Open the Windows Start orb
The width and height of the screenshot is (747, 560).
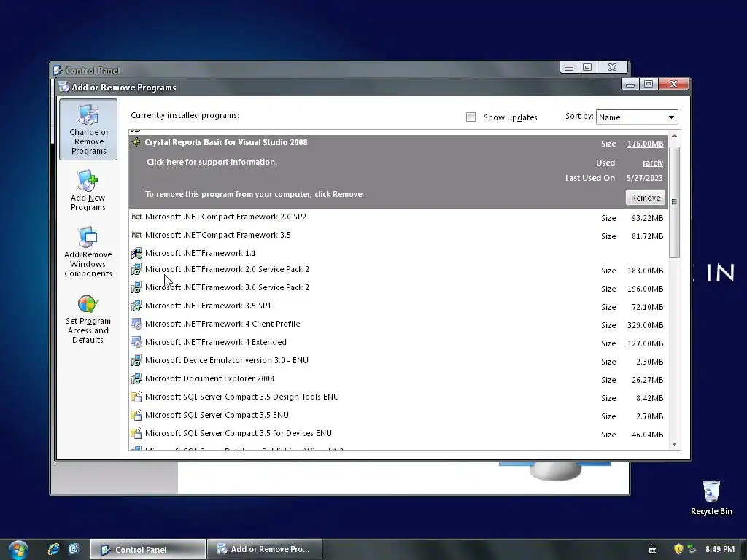[x=18, y=550]
